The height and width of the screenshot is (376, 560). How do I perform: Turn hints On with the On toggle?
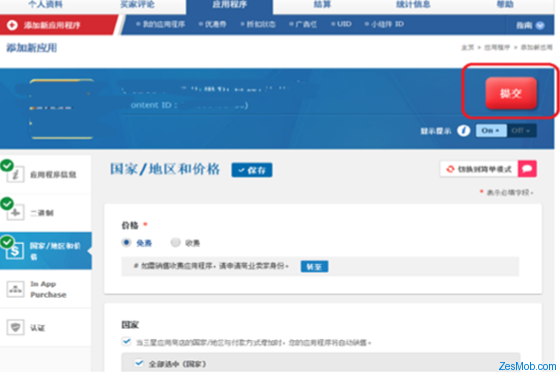pos(491,131)
